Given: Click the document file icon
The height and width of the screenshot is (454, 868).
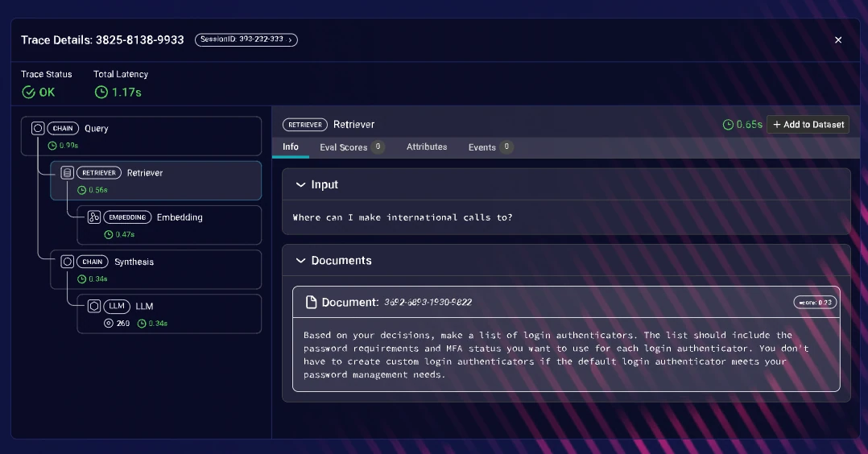Looking at the screenshot, I should 311,302.
